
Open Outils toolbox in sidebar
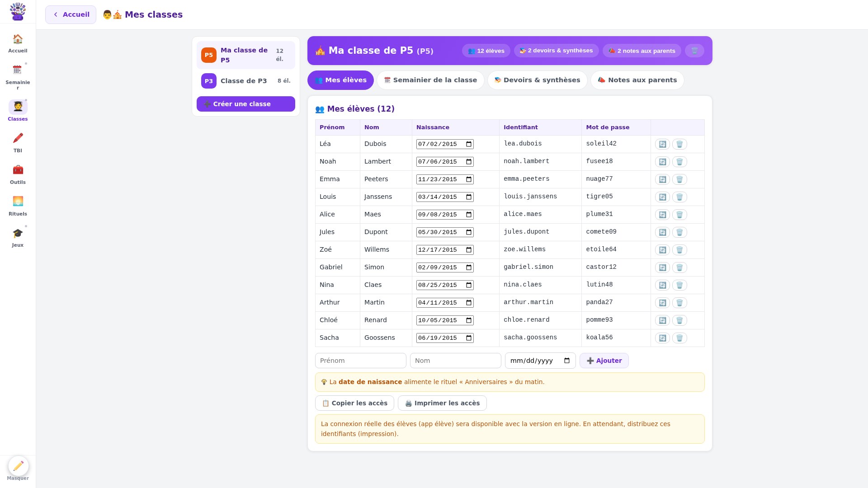[x=18, y=174]
